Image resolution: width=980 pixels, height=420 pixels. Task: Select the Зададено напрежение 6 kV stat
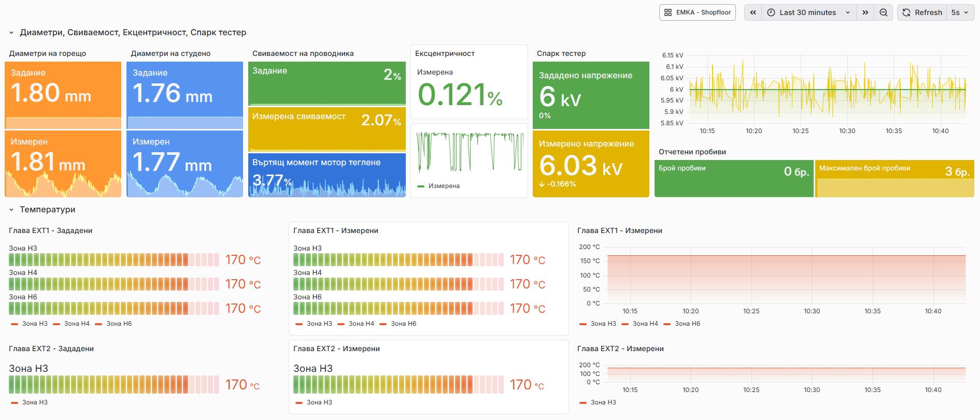tap(591, 95)
